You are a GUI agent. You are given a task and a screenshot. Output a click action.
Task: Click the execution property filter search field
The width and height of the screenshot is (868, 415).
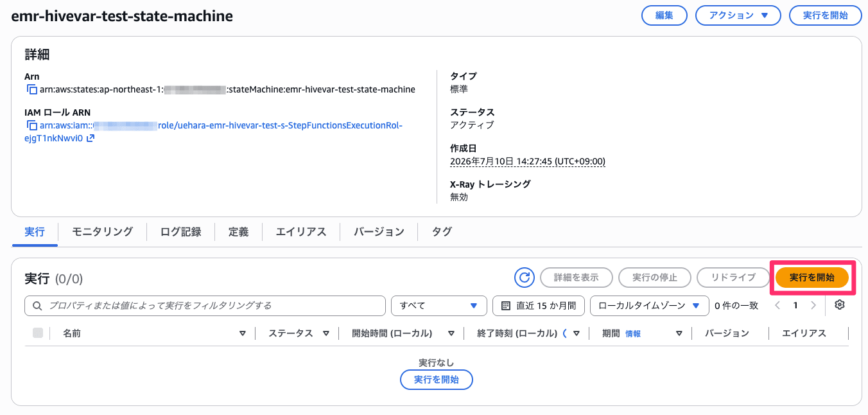205,306
